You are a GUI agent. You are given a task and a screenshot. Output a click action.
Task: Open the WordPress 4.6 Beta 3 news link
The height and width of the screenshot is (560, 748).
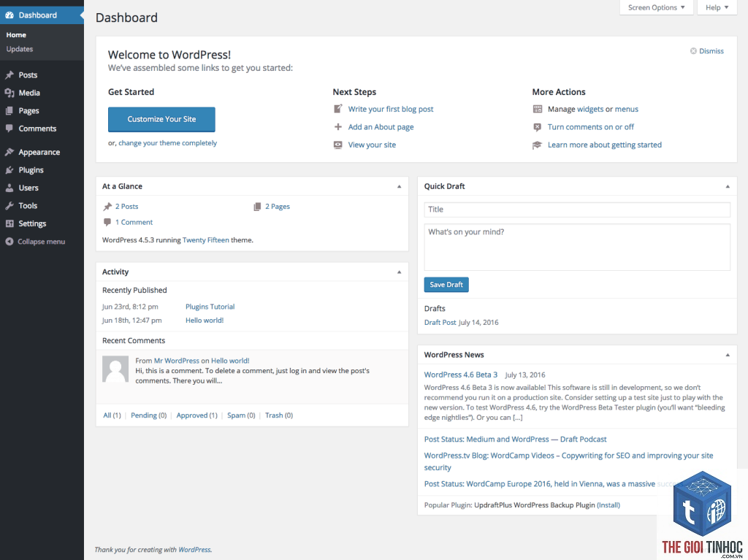pyautogui.click(x=461, y=375)
